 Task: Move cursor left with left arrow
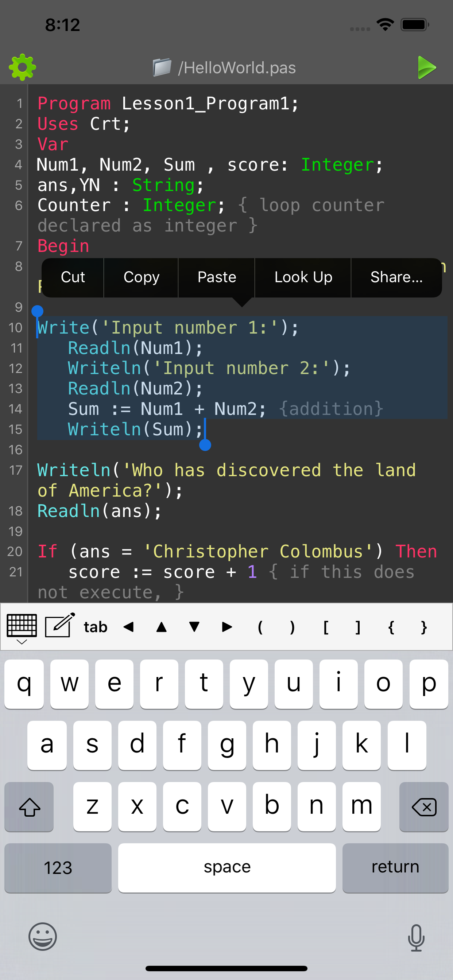tap(129, 627)
